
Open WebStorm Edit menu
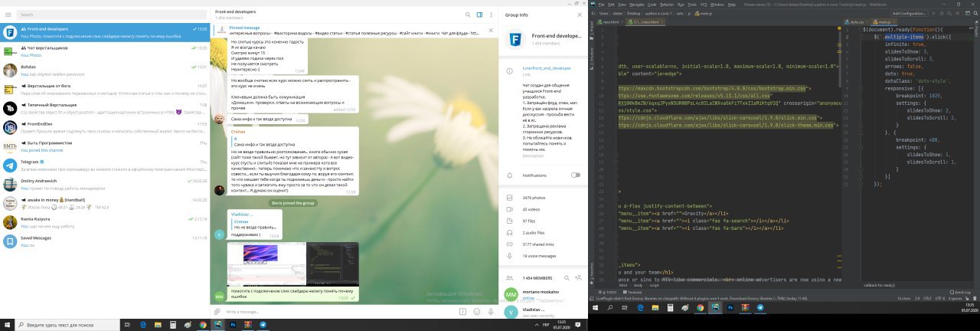click(x=611, y=4)
